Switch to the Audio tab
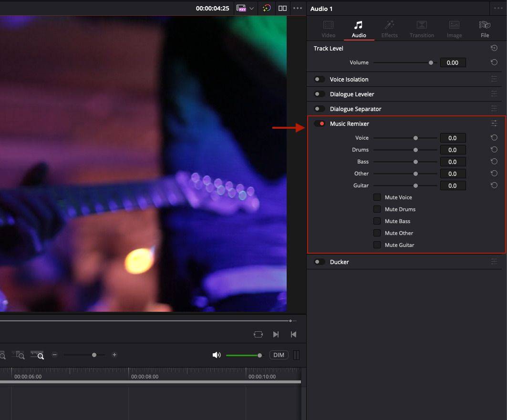Viewport: 507px width, 420px height. tap(359, 29)
